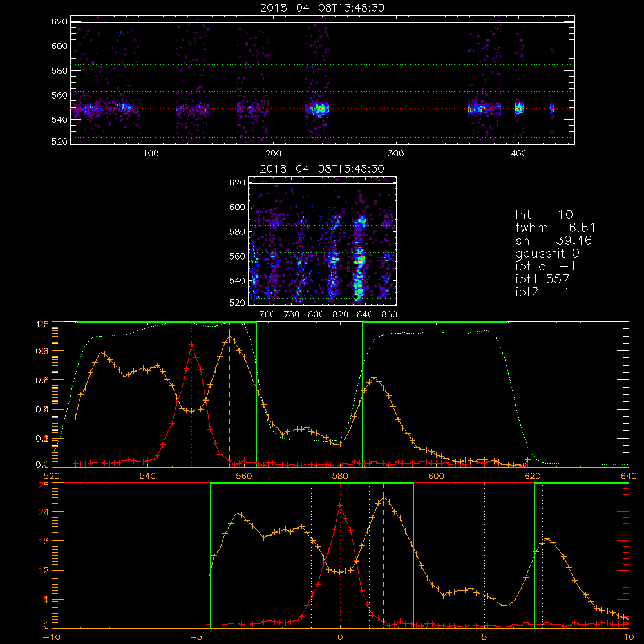This screenshot has width=644, height=644.
Task: Select the 'fwhm 6.61' value
Action: pyautogui.click(x=555, y=227)
